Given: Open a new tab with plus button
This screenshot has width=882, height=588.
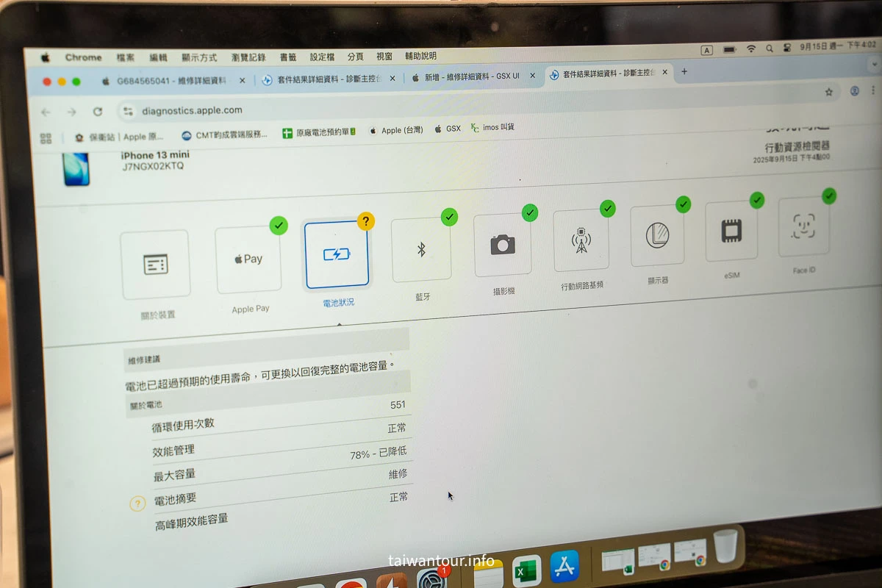Looking at the screenshot, I should pos(684,72).
